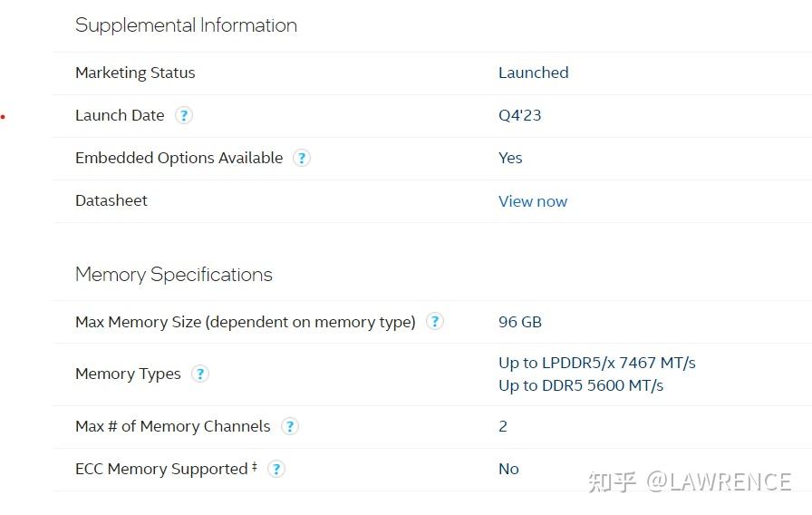Show the Memory Types help tooltip icon
This screenshot has width=812, height=515.
pyautogui.click(x=200, y=374)
